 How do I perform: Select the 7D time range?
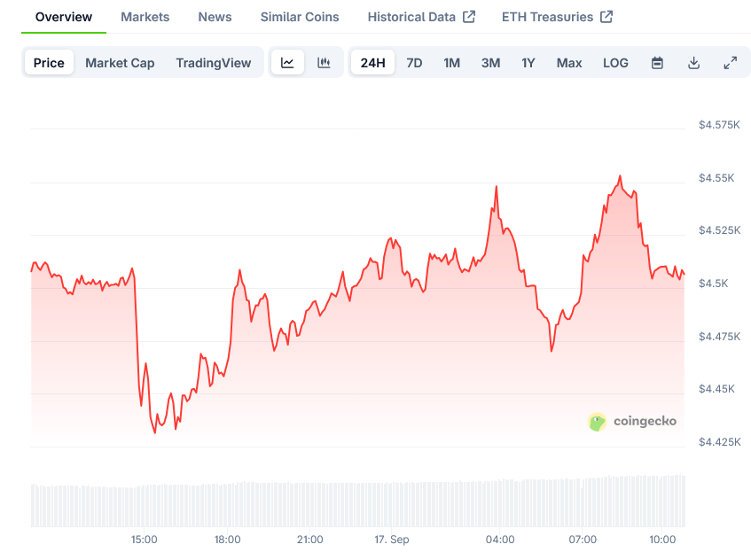coord(414,63)
